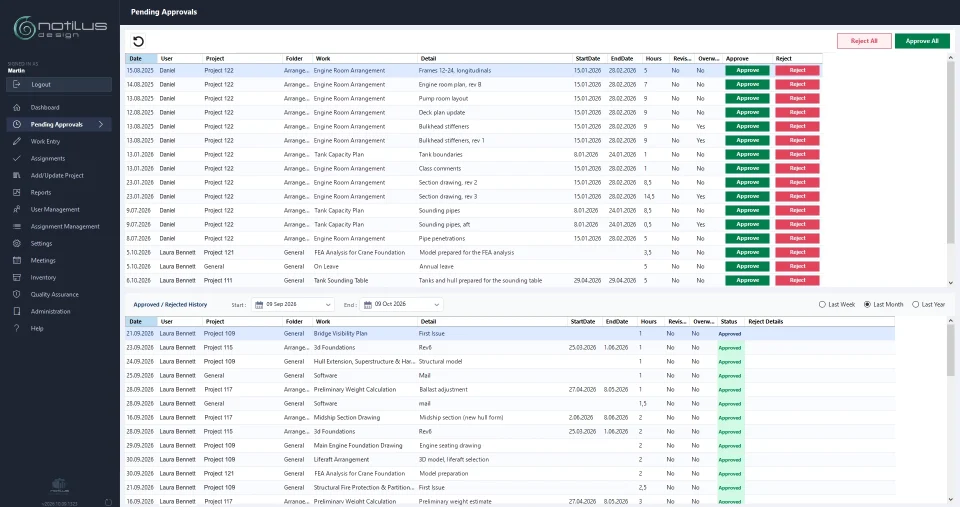The width and height of the screenshot is (960, 507).
Task: Click the Meetings calendar icon
Action: (x=17, y=260)
